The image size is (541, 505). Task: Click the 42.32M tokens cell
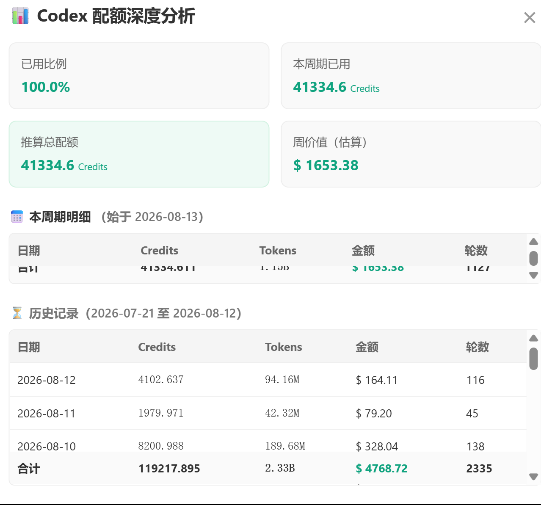point(282,413)
